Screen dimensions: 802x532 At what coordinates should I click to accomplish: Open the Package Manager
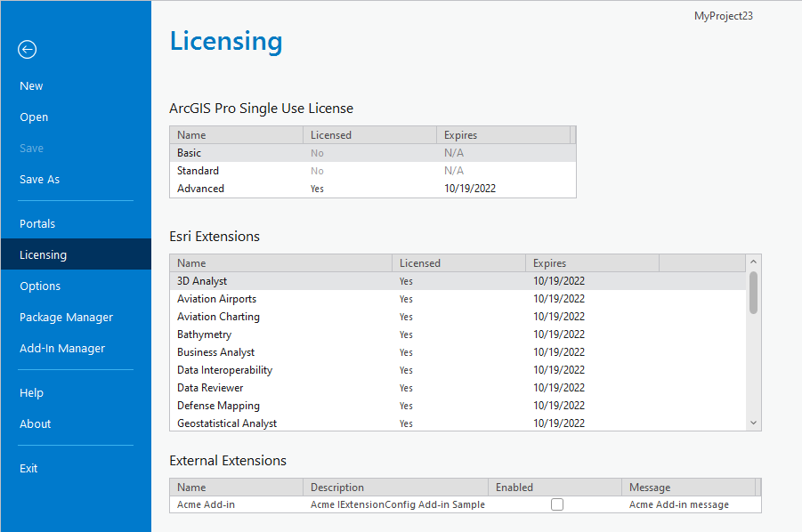(x=66, y=317)
